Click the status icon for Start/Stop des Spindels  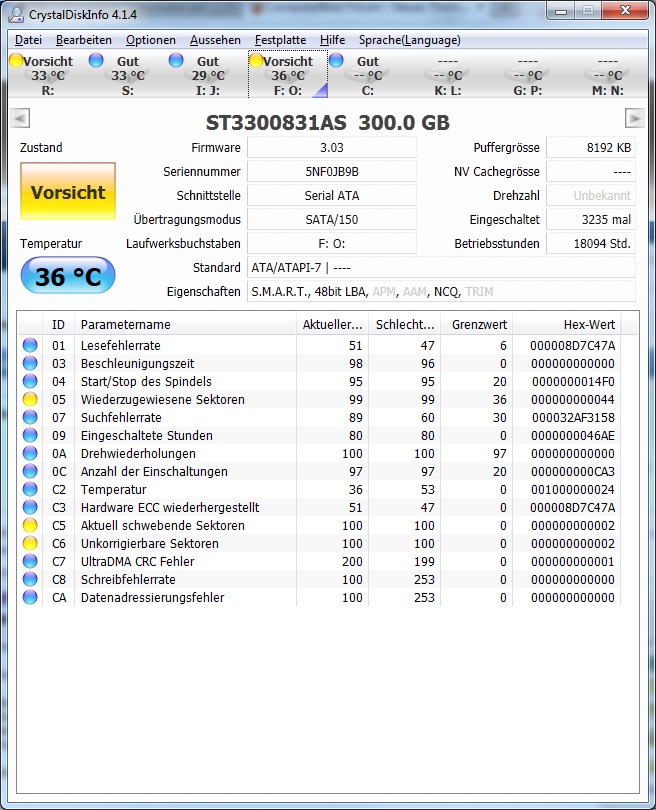(30, 381)
